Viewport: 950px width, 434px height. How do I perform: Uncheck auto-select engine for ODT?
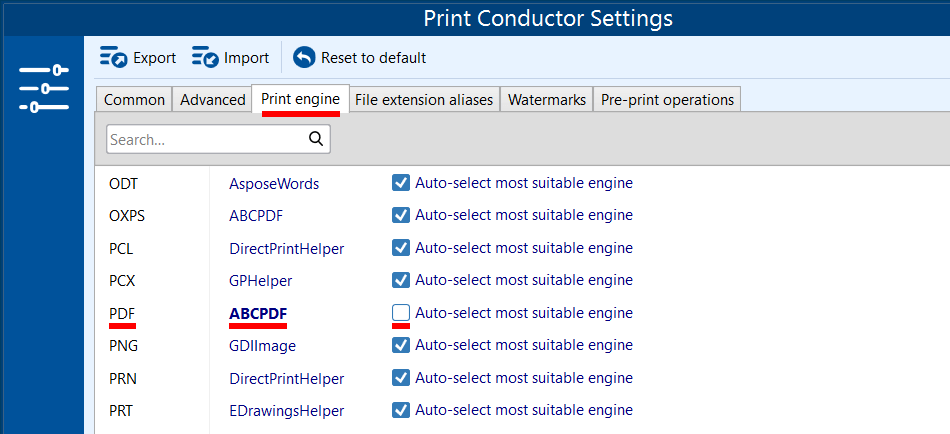(401, 183)
